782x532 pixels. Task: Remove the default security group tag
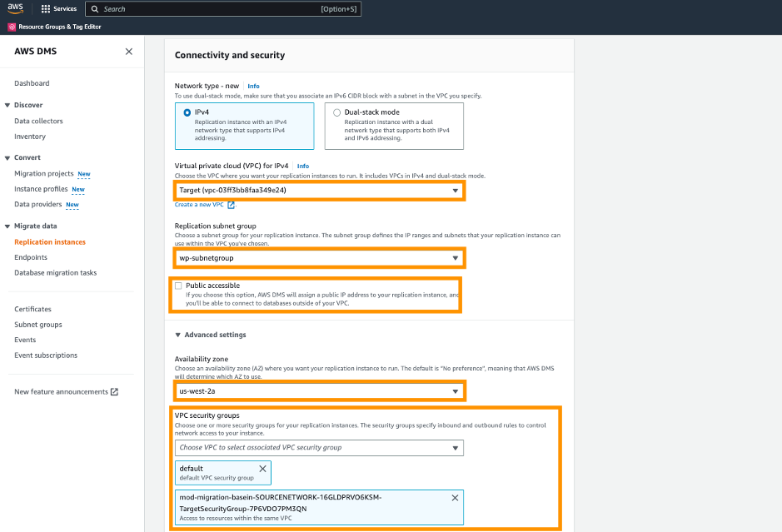click(x=262, y=469)
